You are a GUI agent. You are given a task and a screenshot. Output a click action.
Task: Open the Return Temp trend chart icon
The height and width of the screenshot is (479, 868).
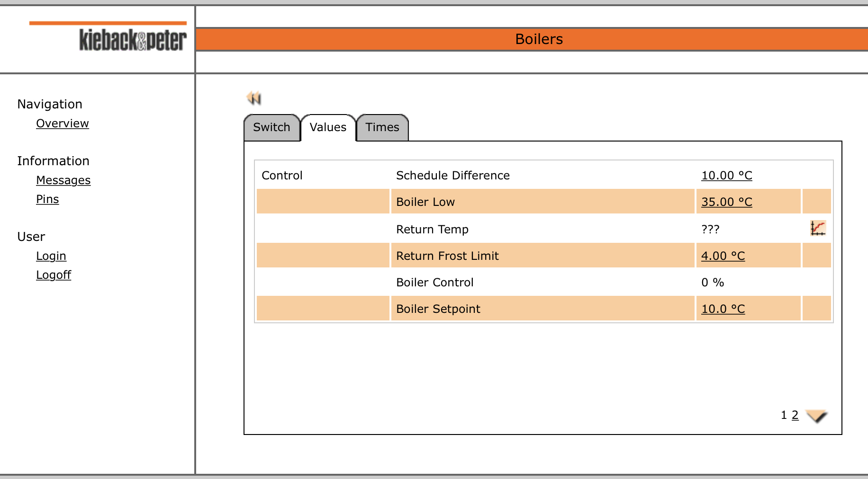(x=817, y=229)
